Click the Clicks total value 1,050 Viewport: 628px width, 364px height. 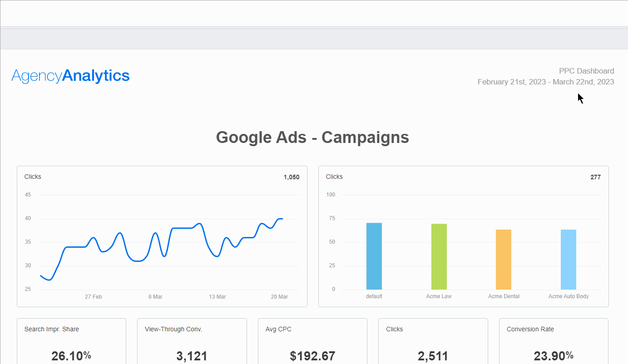pos(292,177)
